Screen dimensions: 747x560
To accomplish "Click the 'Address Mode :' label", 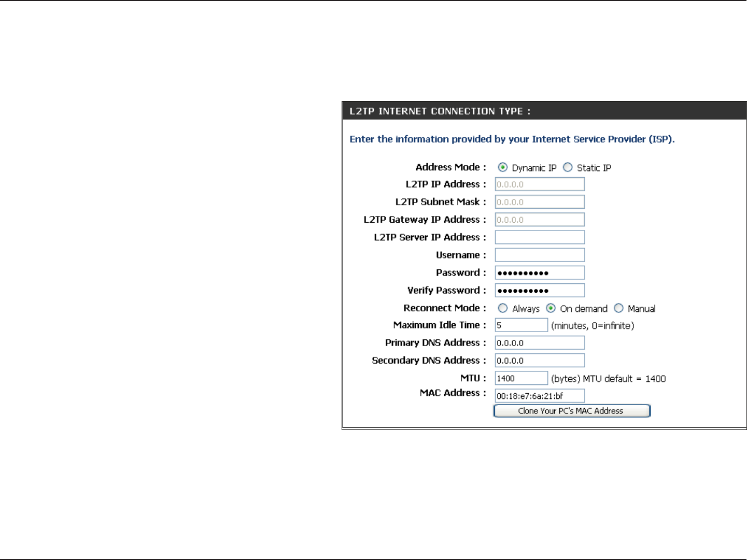I will pos(451,167).
